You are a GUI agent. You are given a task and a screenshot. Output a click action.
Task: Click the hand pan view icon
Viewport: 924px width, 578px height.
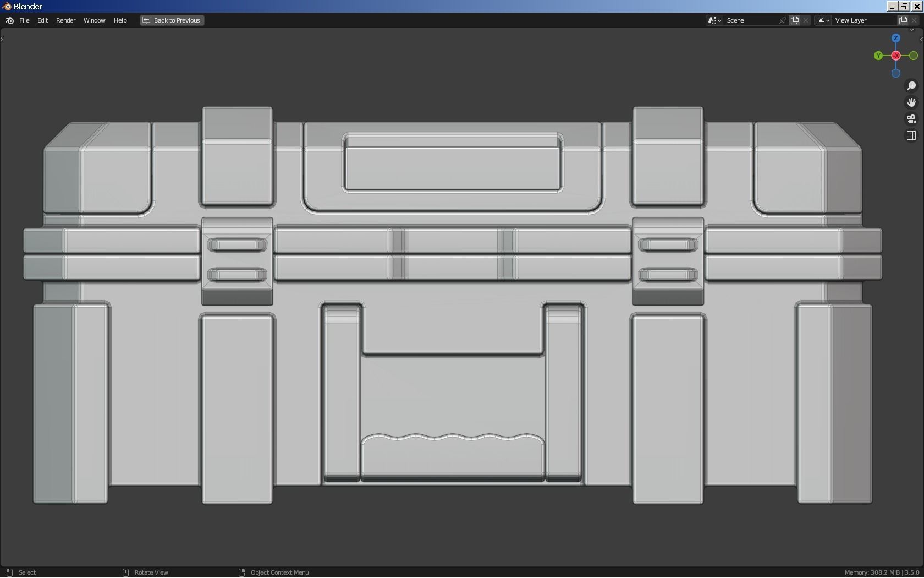pyautogui.click(x=911, y=102)
